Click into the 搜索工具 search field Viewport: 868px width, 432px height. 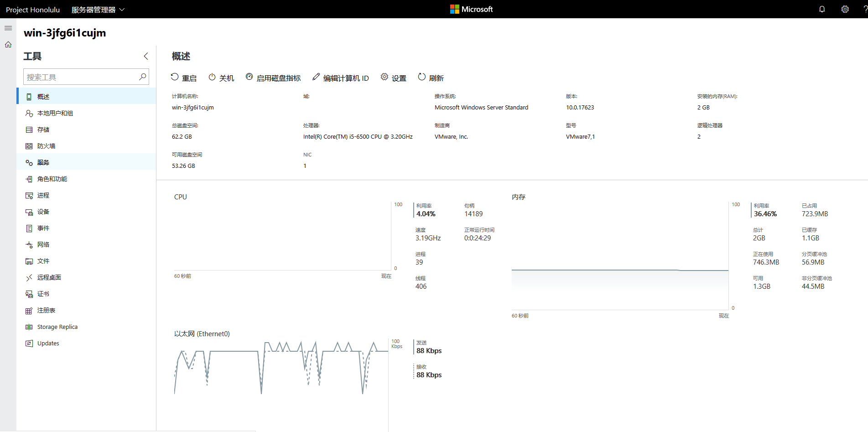coord(86,77)
